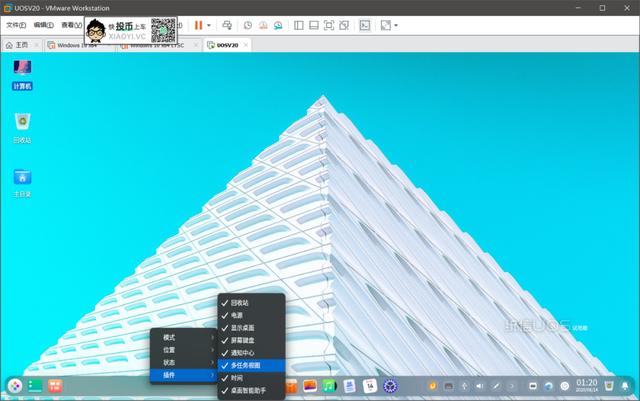Open the 计算机 desktop icon
This screenshot has width=640, height=401.
click(x=22, y=74)
